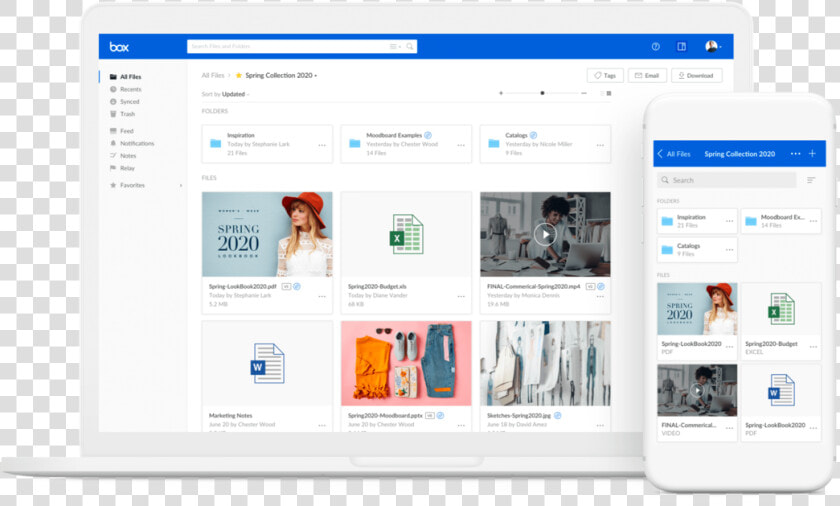840x506 pixels.
Task: Open more options for Moodboard Examples folder
Action: [461, 145]
